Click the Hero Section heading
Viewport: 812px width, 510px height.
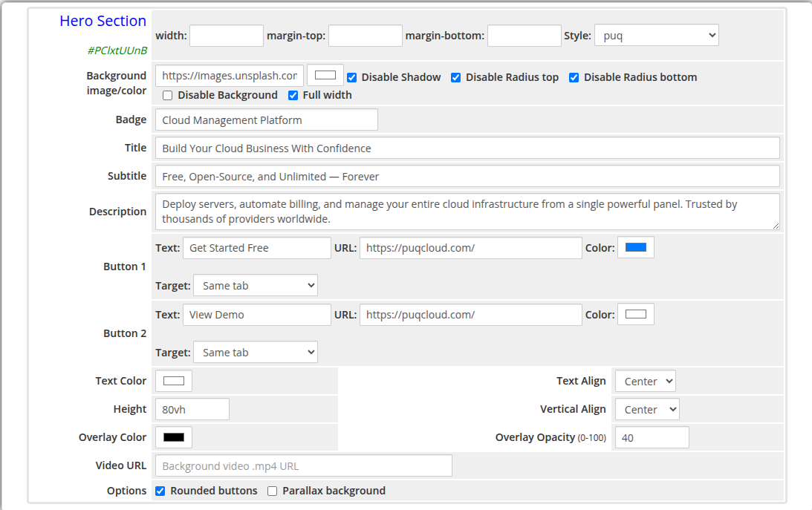click(103, 21)
